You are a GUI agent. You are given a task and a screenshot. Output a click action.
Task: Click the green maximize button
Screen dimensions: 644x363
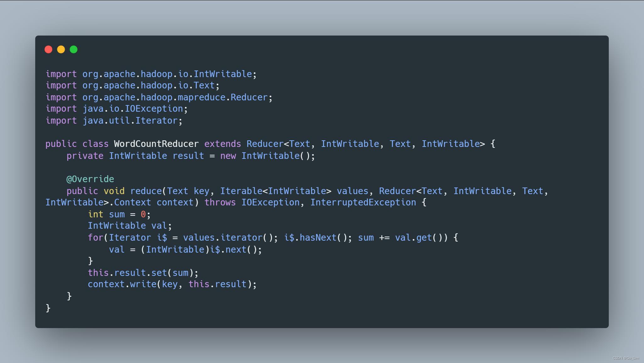pyautogui.click(x=73, y=50)
